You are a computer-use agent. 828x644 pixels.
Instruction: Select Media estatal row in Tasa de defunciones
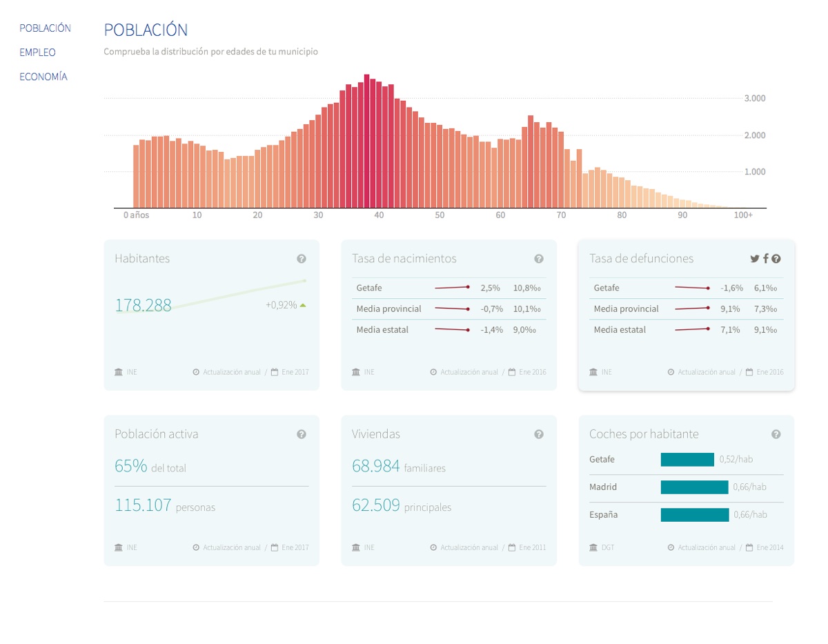[686, 330]
